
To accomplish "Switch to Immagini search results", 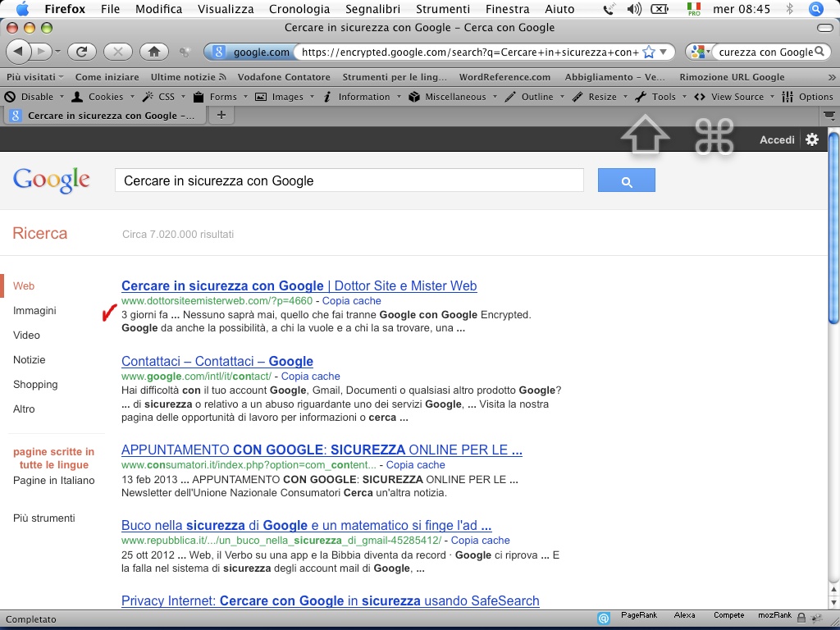I will click(34, 311).
